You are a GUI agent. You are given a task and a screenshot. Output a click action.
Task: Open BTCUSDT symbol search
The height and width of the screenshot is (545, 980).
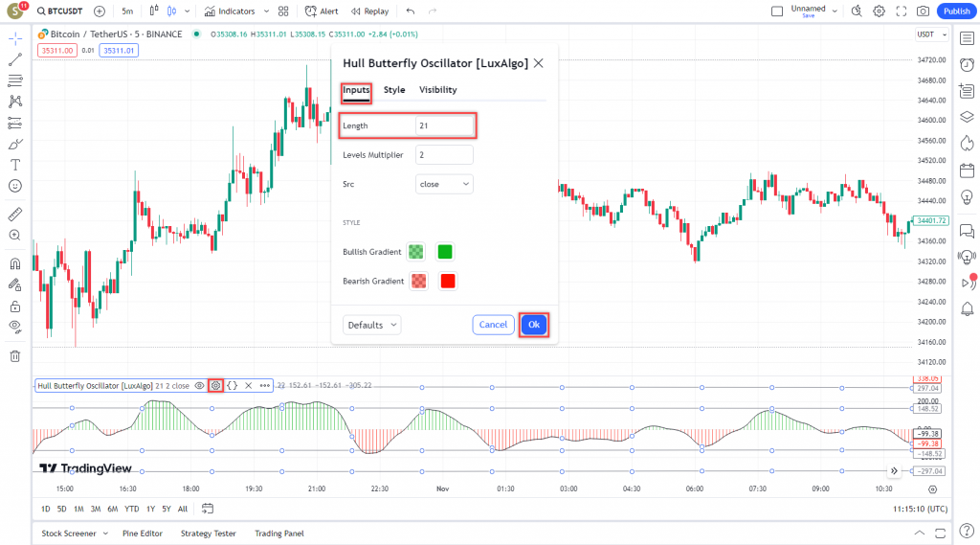[x=60, y=11]
